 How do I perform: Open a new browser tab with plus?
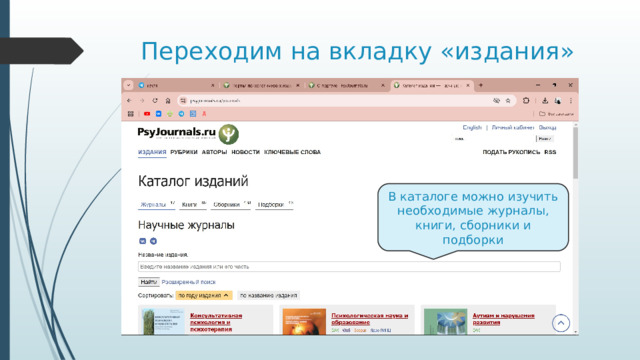tap(481, 85)
